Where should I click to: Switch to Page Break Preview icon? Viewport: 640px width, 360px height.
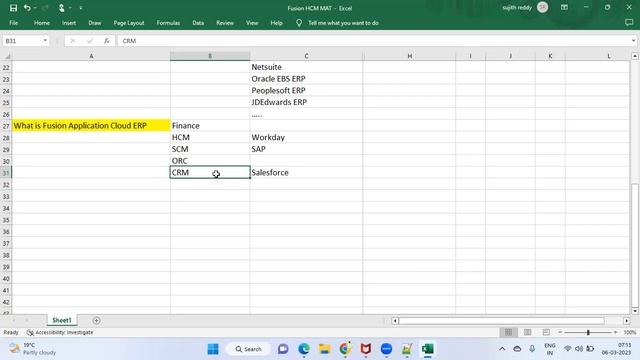[x=546, y=332]
